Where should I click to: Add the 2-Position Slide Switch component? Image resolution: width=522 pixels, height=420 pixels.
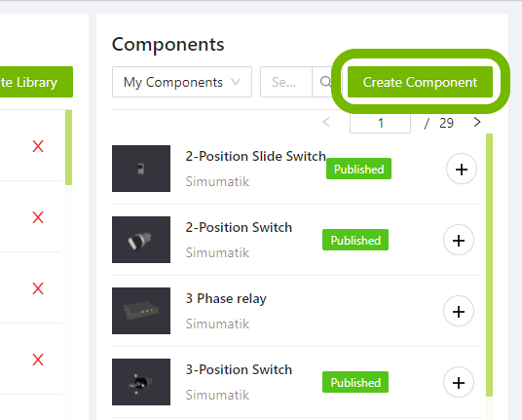pyautogui.click(x=462, y=170)
